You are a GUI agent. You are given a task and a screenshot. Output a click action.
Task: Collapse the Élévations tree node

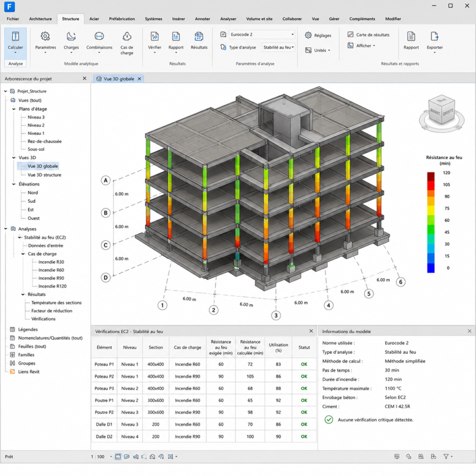tap(13, 184)
